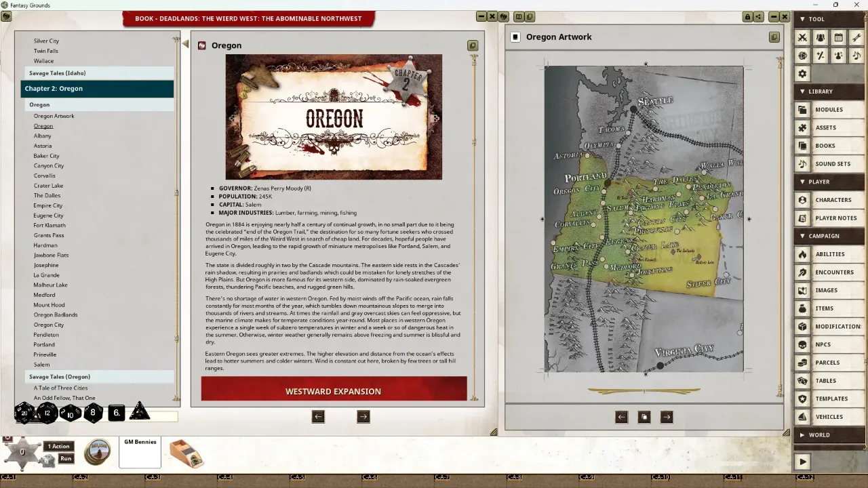Click the Oregon record type icon
The height and width of the screenshot is (488, 868).
[202, 45]
